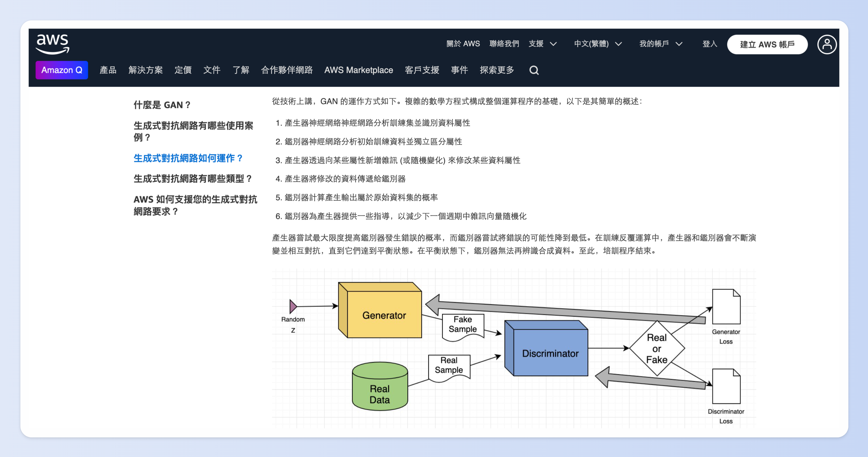Open AWS Marketplace menu item

pyautogui.click(x=358, y=70)
